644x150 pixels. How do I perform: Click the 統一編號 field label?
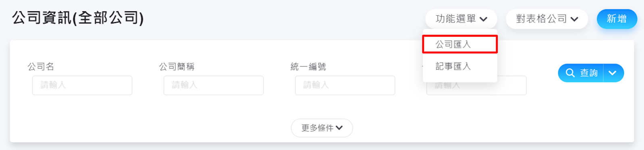308,67
